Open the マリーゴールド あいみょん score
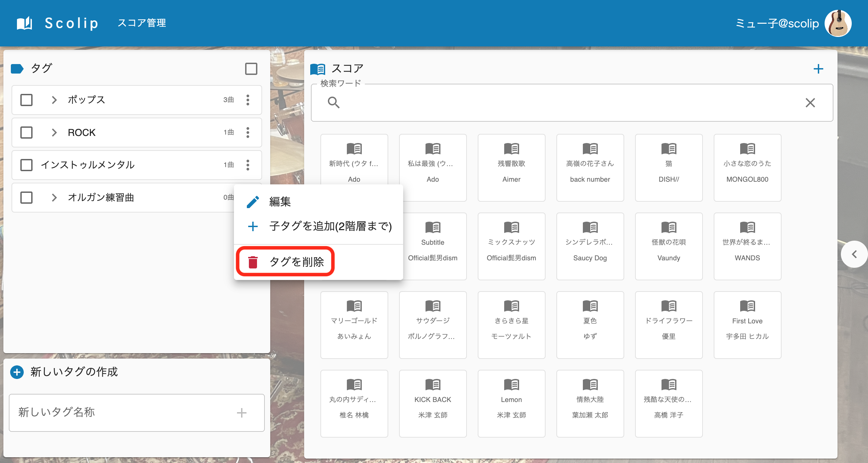The width and height of the screenshot is (868, 463). (x=354, y=325)
